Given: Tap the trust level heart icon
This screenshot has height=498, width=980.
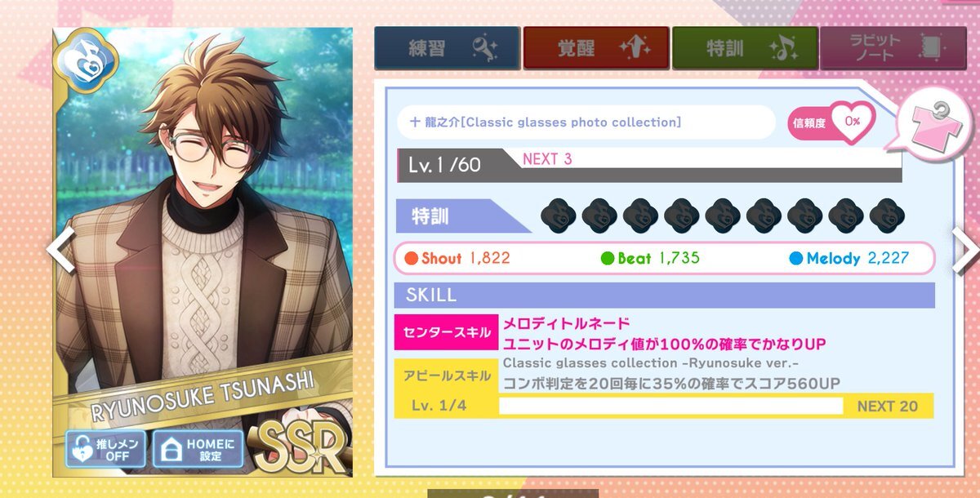Looking at the screenshot, I should pyautogui.click(x=852, y=121).
